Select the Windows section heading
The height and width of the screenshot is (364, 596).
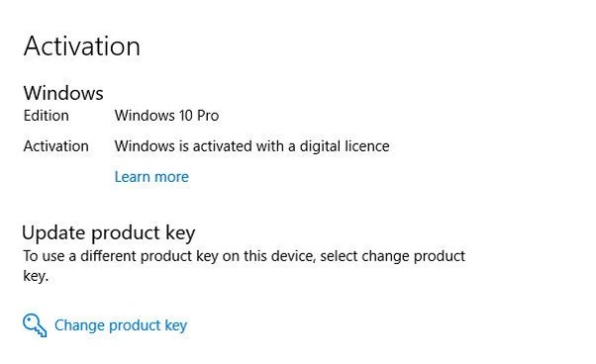tap(63, 93)
